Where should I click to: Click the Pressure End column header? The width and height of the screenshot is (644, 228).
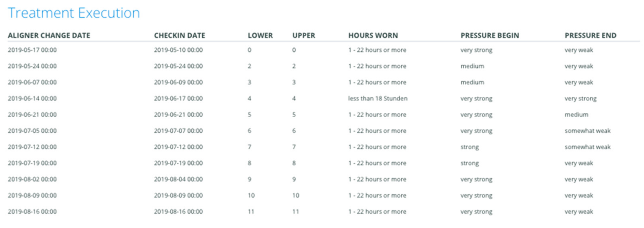590,36
